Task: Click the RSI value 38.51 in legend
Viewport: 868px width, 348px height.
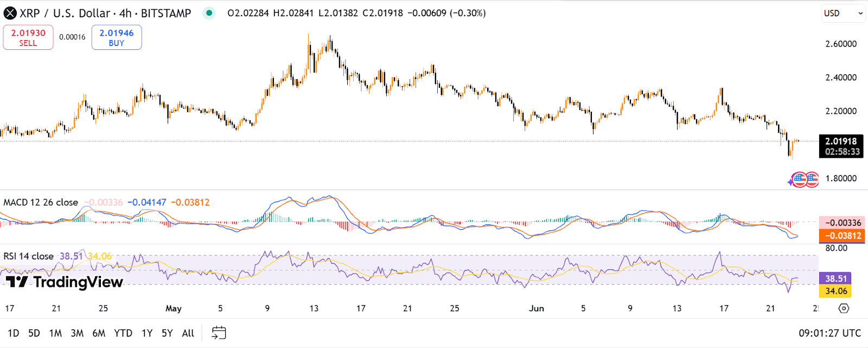Action: [x=71, y=256]
